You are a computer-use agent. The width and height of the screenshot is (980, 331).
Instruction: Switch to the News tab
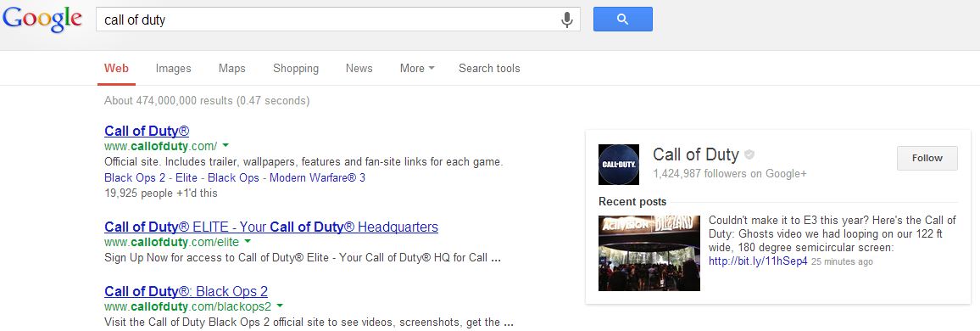(x=359, y=68)
